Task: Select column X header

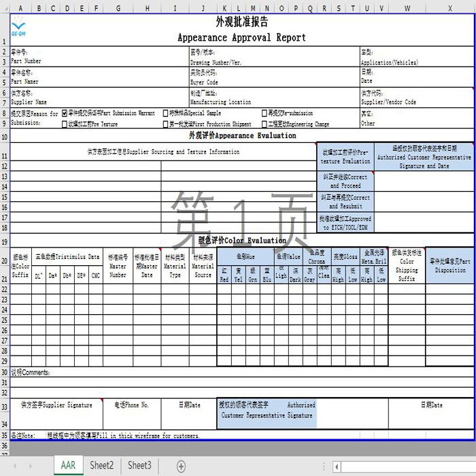Action: click(x=450, y=8)
